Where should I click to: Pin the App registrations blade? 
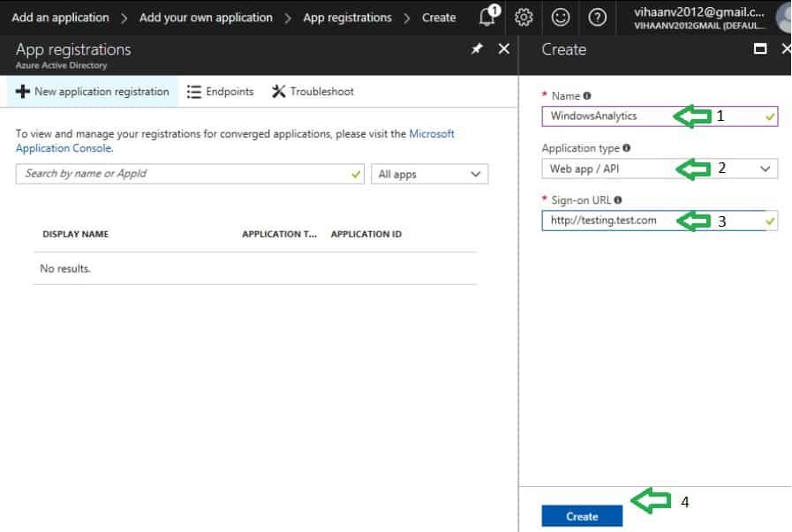pyautogui.click(x=476, y=49)
